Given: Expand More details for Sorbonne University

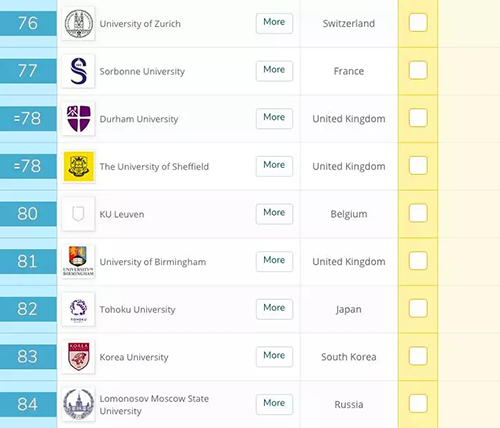Looking at the screenshot, I should point(274,71).
